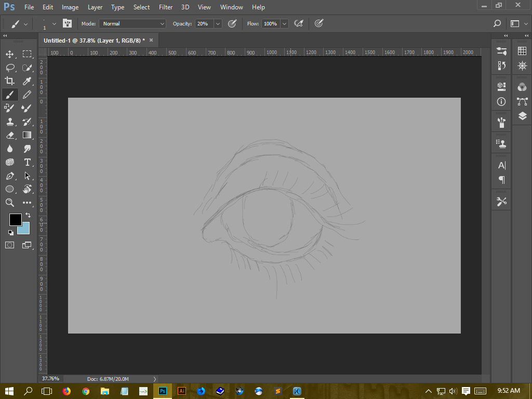
Task: Toggle pen pressure controls opacity
Action: [x=232, y=23]
